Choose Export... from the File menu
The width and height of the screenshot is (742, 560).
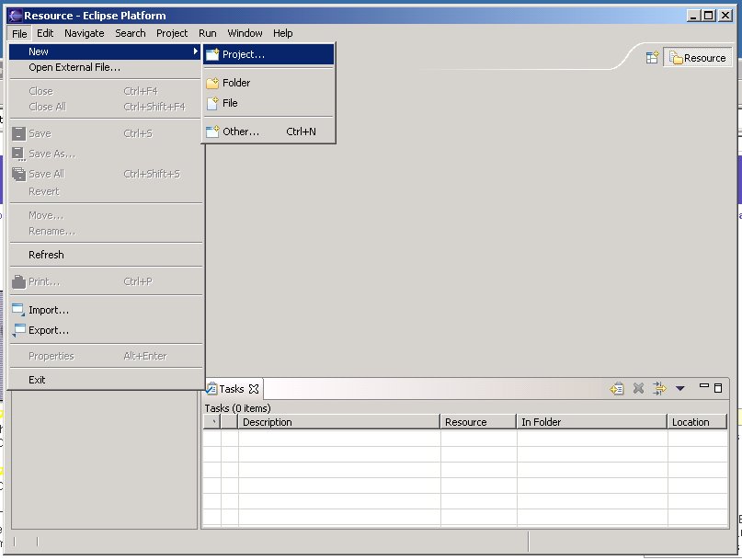pyautogui.click(x=107, y=330)
